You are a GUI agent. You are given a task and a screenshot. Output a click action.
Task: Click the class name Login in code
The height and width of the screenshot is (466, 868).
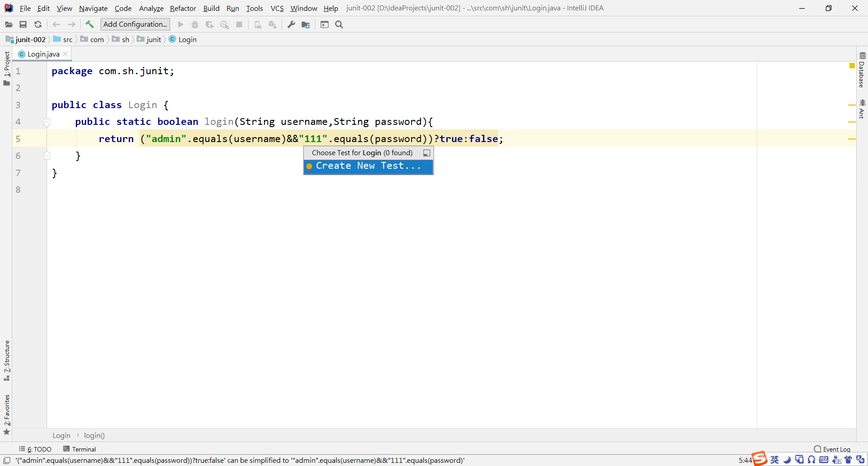click(x=142, y=105)
